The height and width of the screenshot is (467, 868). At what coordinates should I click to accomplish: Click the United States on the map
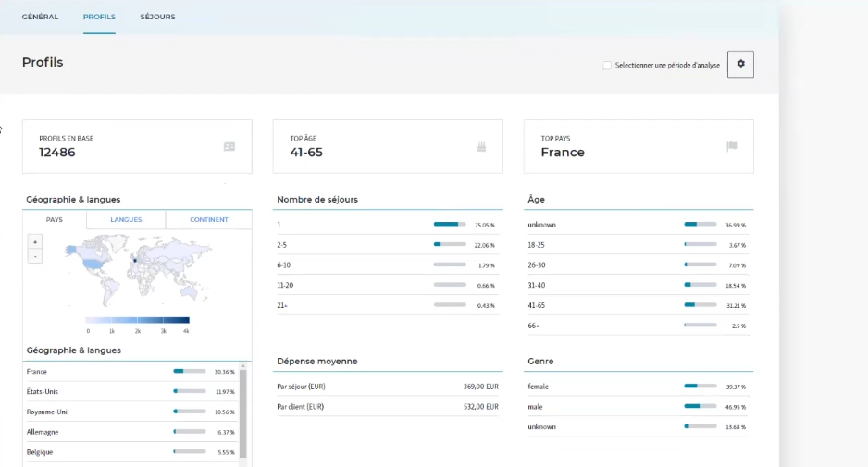pos(91,262)
